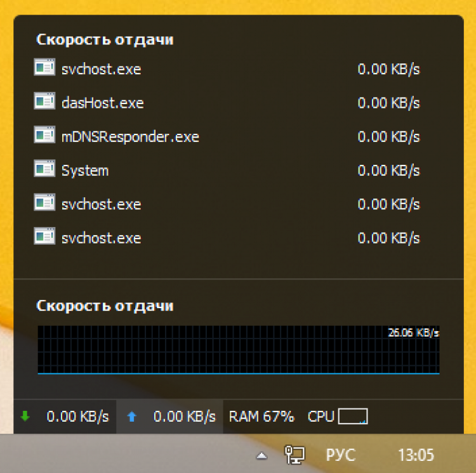Click the first svchost.exe process icon
The image size is (476, 473).
[x=44, y=68]
